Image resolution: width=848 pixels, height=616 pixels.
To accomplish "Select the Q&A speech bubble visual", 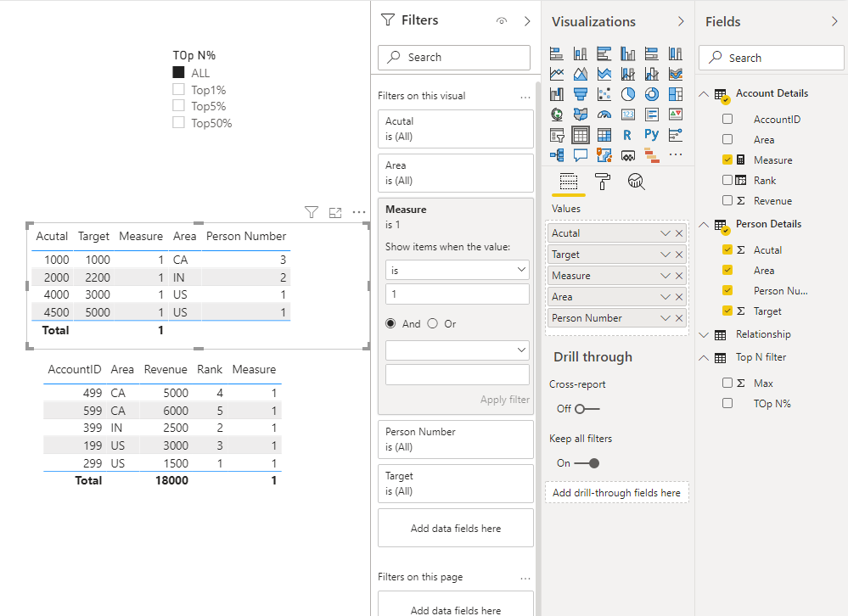I will [581, 155].
